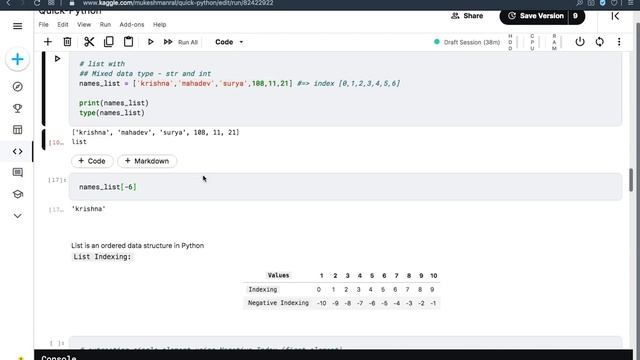The width and height of the screenshot is (640, 360).
Task: Open the hamburger navigation menu
Action: [18, 26]
